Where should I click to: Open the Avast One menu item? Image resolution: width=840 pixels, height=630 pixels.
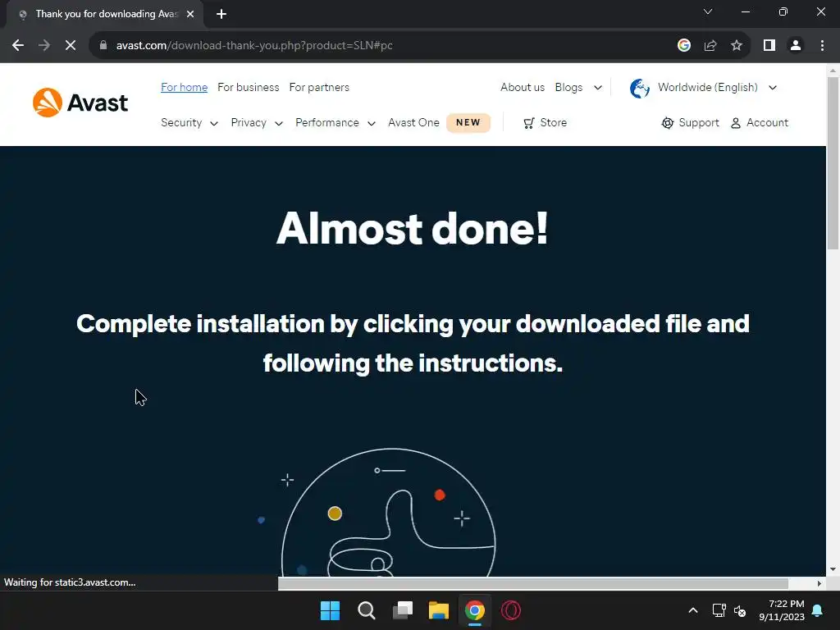coord(413,123)
